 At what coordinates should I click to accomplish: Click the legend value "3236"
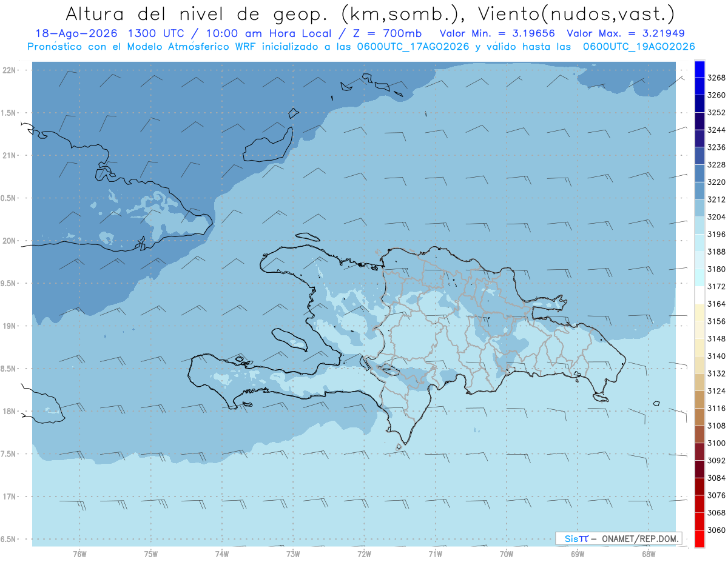(x=716, y=147)
